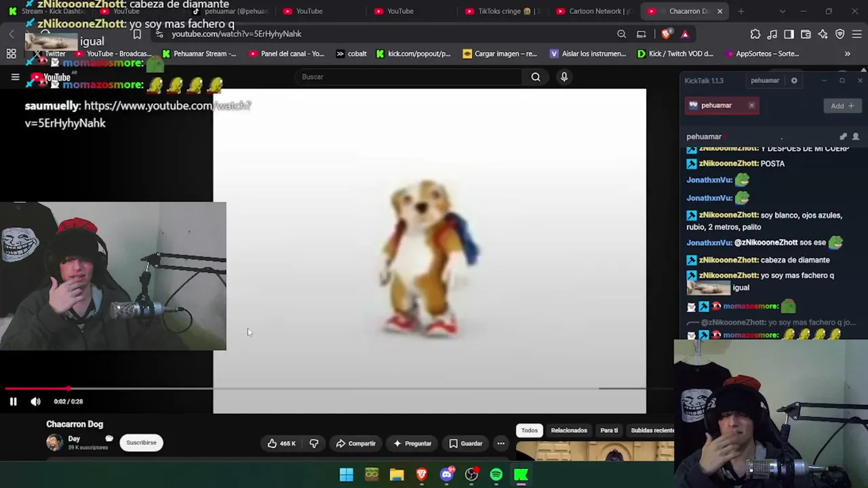868x488 pixels.
Task: Open the Kick / Twitch VOD bookmark
Action: [675, 54]
